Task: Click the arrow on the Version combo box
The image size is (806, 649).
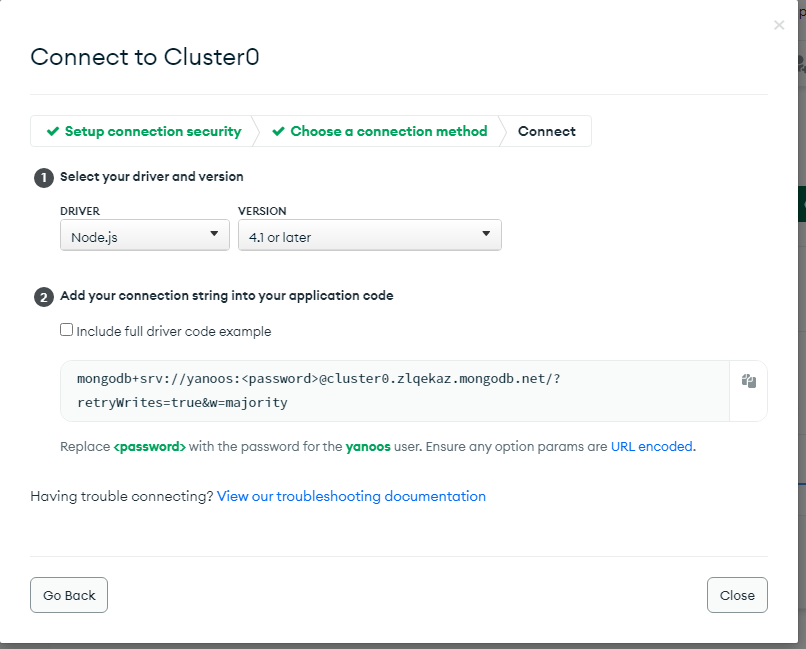Action: (x=486, y=234)
